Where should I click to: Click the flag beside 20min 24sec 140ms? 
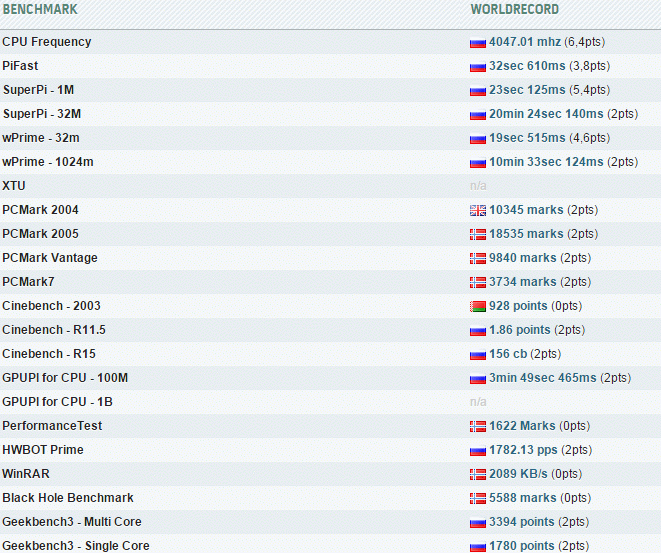(x=478, y=115)
